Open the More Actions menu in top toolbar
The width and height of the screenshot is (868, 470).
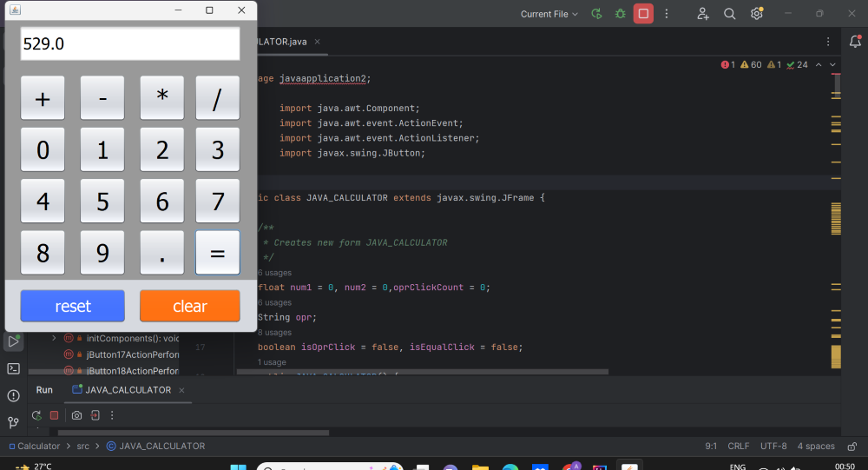(667, 14)
